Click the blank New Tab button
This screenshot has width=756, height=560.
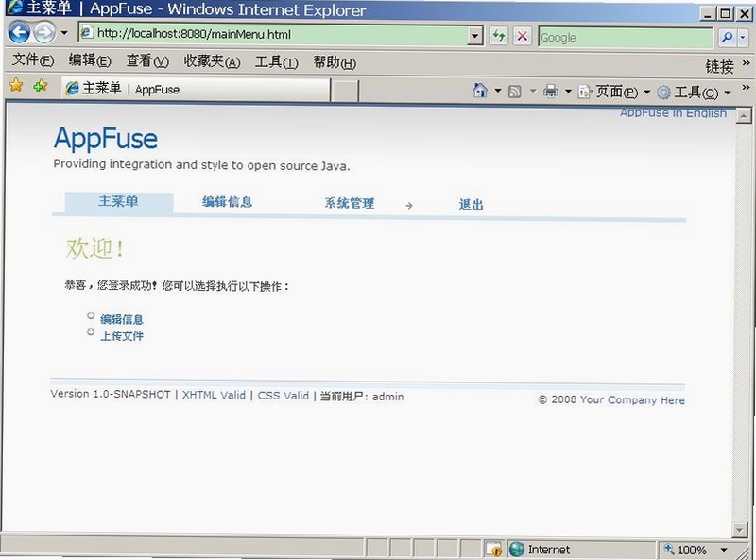[345, 91]
